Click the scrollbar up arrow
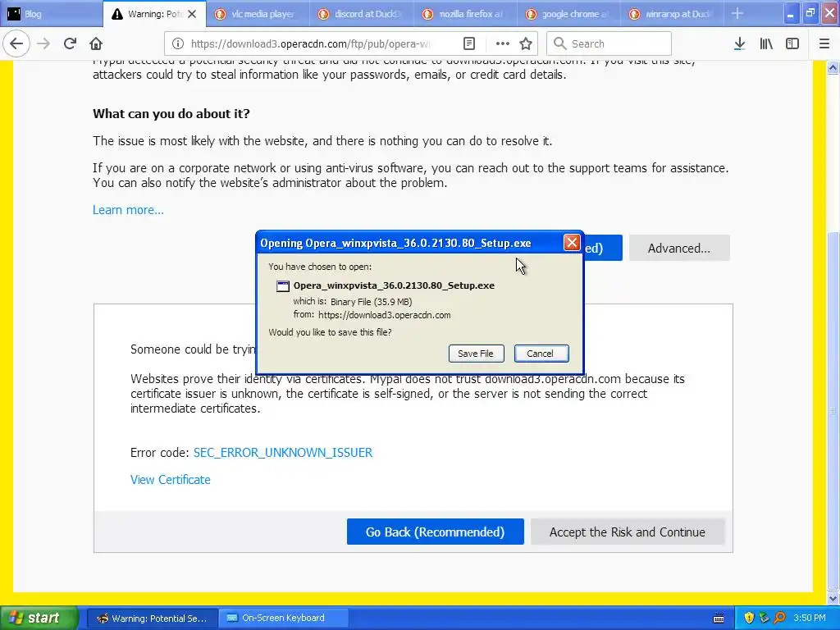 pos(833,67)
